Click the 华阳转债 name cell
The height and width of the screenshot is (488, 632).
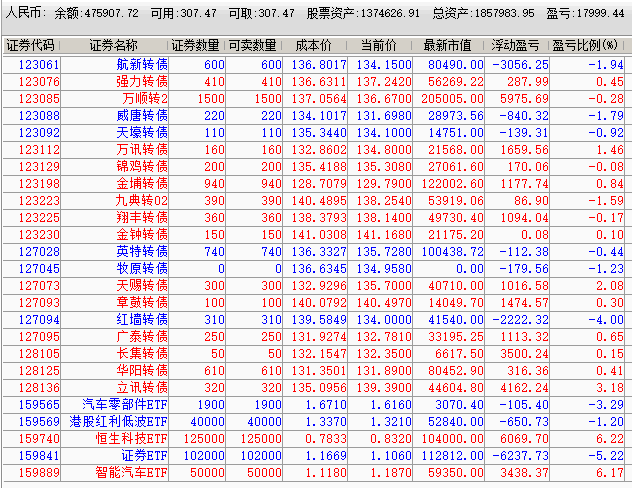click(142, 371)
